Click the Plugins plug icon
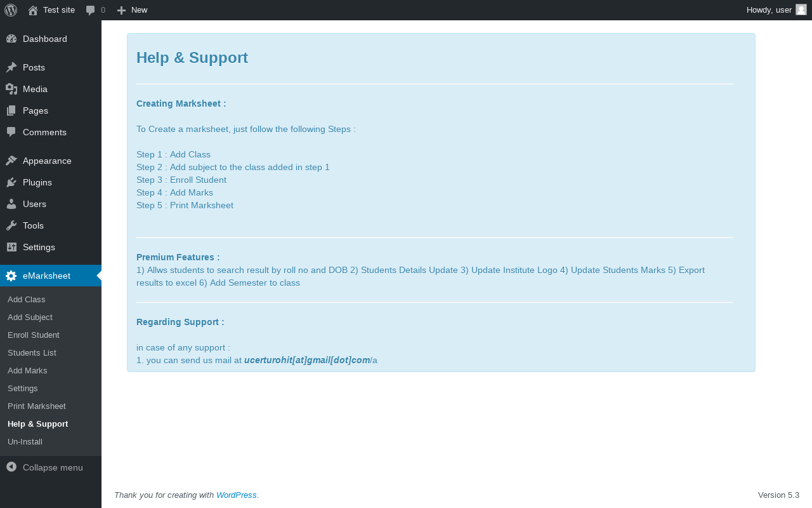Screen dimensions: 812x508 pyautogui.click(x=11, y=182)
